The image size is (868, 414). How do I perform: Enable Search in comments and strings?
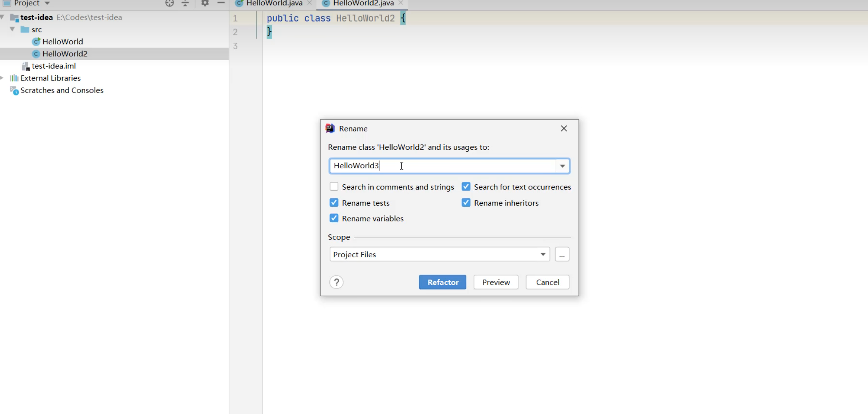334,187
